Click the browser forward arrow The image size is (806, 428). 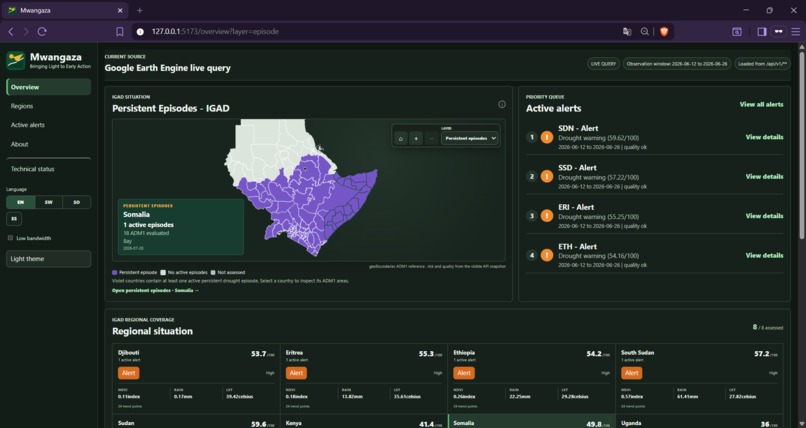(x=26, y=32)
